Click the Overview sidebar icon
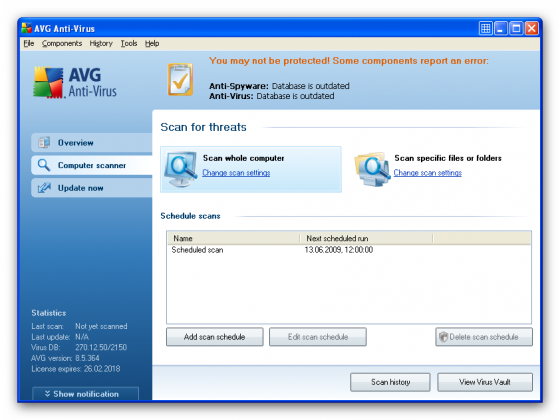560x420 pixels. click(x=44, y=143)
